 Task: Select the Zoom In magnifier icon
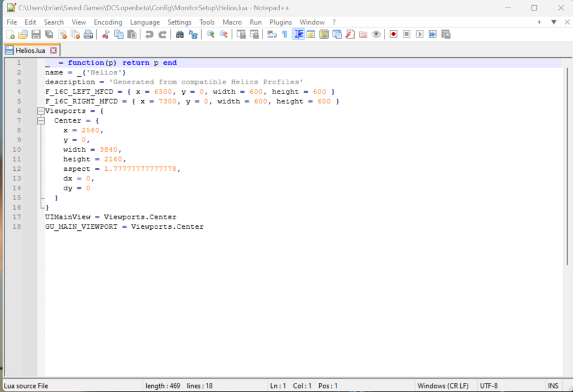(x=210, y=34)
